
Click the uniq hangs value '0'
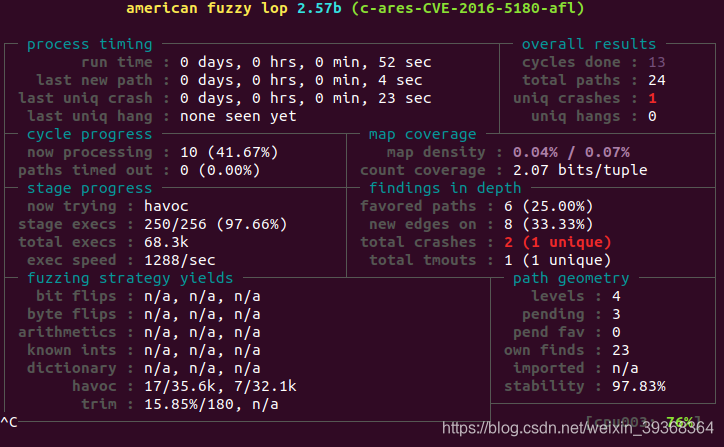point(652,116)
